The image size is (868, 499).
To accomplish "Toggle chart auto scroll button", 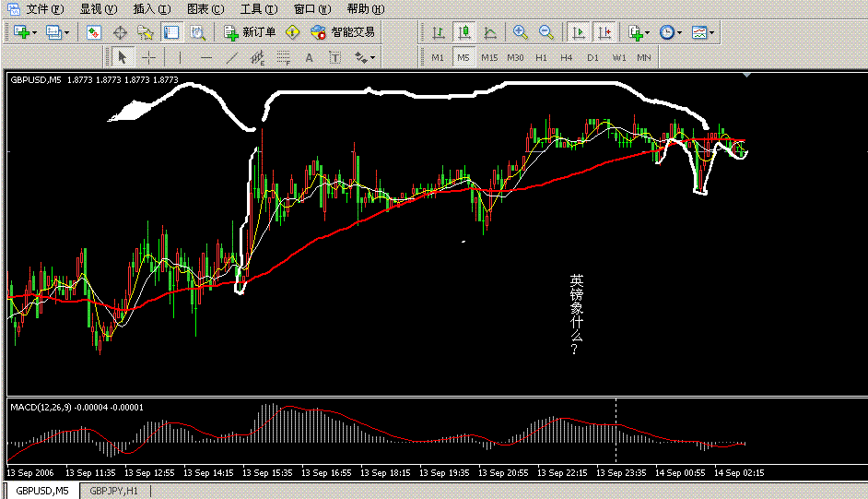I will [x=580, y=32].
